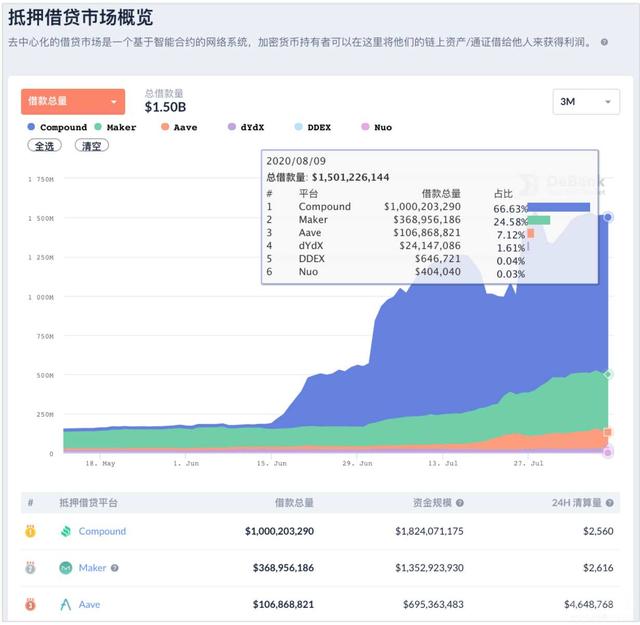This screenshot has width=640, height=625.
Task: Click silver medal rank icon for Maker
Action: pyautogui.click(x=30, y=568)
